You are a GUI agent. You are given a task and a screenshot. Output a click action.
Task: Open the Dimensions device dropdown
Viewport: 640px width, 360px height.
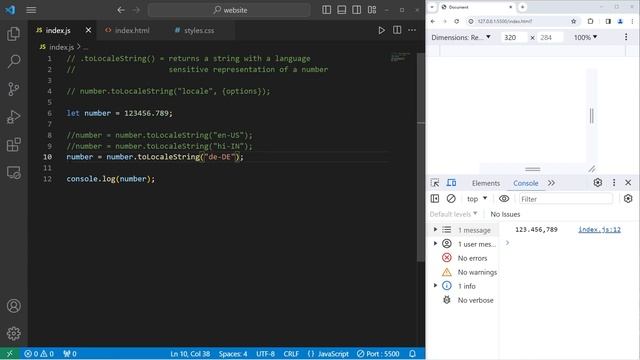point(461,37)
